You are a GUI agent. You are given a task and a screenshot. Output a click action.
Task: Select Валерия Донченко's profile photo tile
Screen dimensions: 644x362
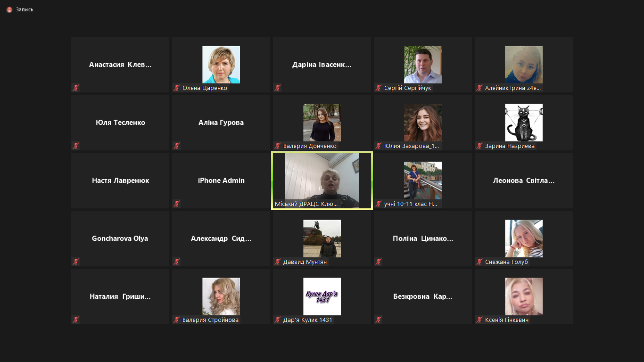322,122
